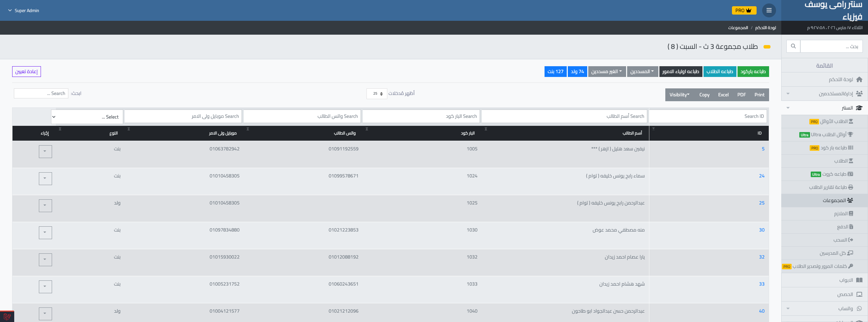Screen dimensions: 868x322
Task: Click the search magnifier icon in sidebar
Action: [793, 46]
